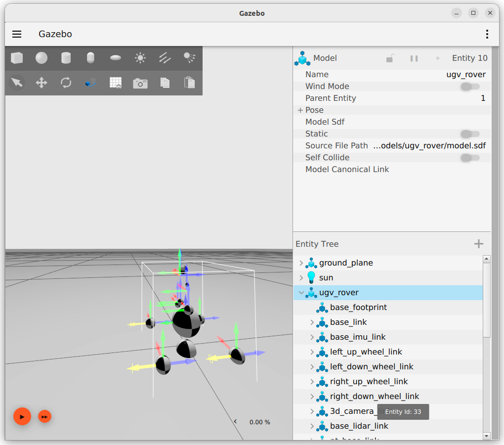Step the simulation forward

pyautogui.click(x=44, y=417)
